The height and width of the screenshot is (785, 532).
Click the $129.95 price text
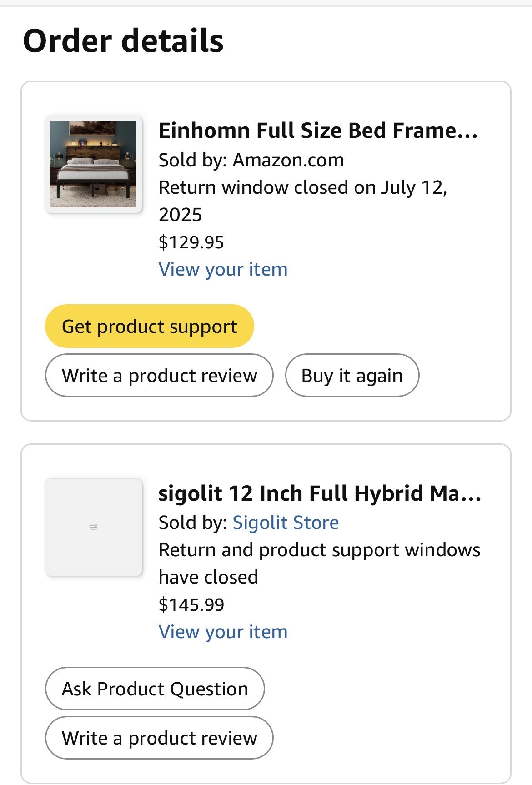(x=191, y=242)
